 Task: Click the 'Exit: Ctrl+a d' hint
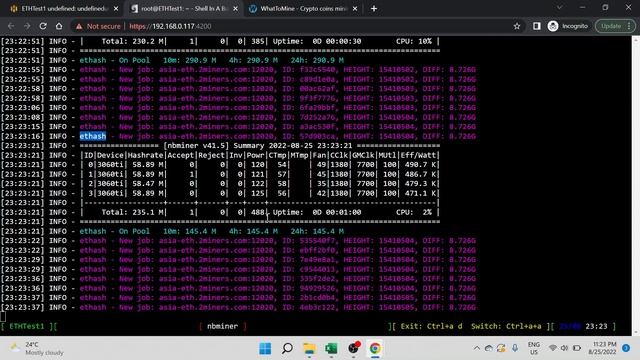(431, 326)
